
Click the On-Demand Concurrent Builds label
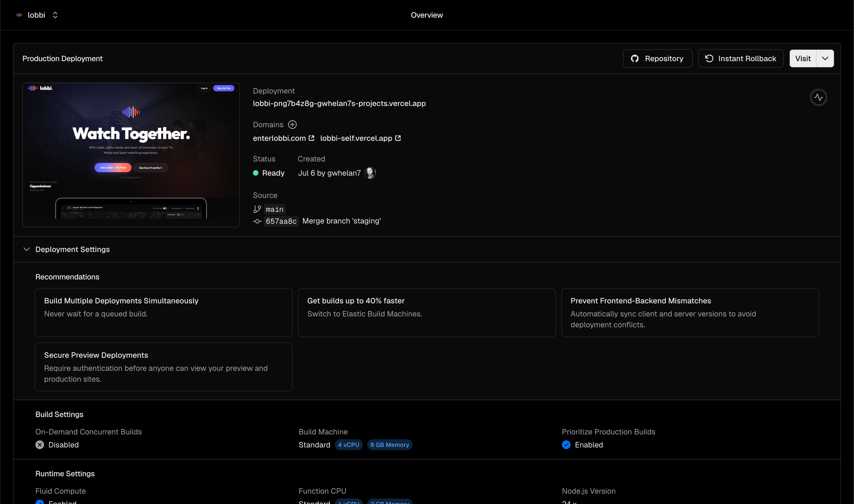pyautogui.click(x=89, y=432)
